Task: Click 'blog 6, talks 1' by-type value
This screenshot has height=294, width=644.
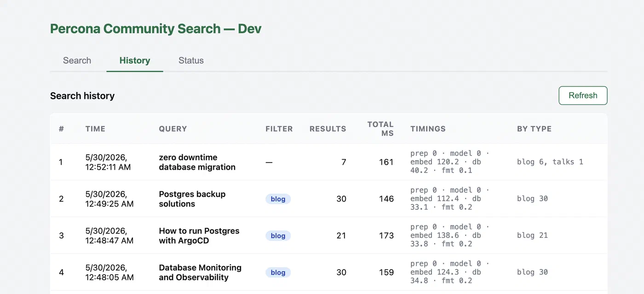Action: (x=550, y=162)
